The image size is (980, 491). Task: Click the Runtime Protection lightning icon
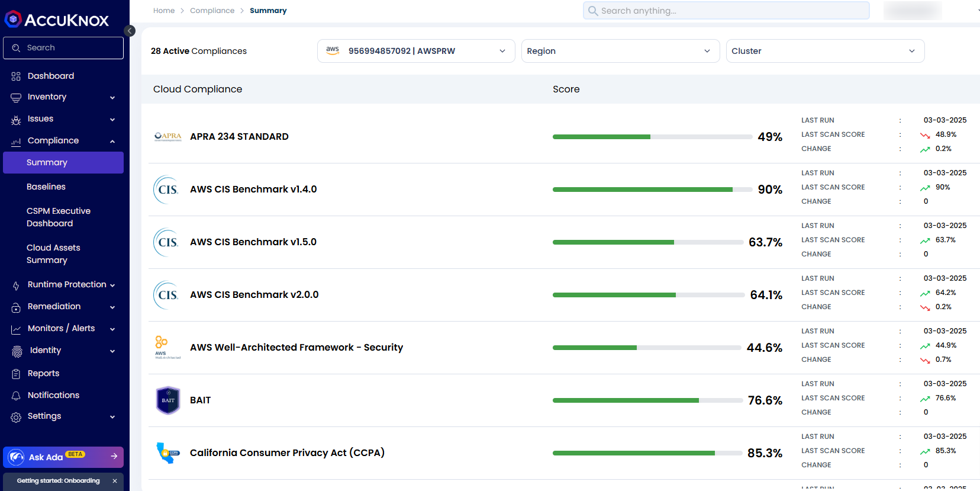click(x=16, y=285)
